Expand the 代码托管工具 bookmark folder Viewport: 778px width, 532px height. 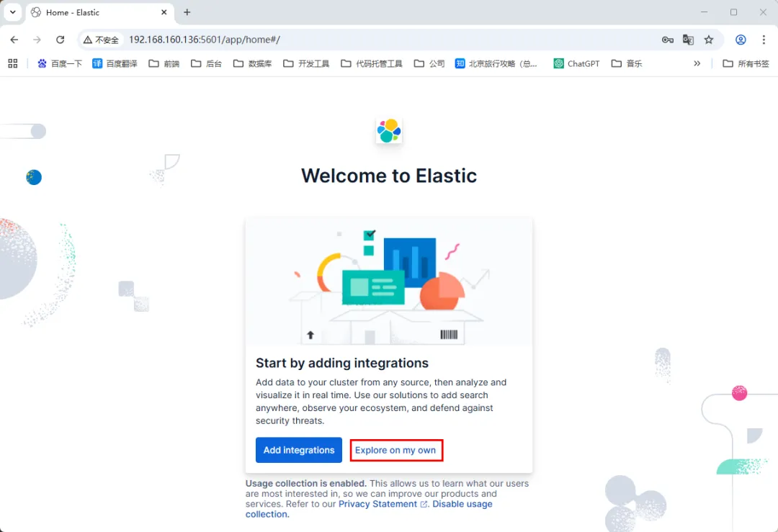click(372, 63)
